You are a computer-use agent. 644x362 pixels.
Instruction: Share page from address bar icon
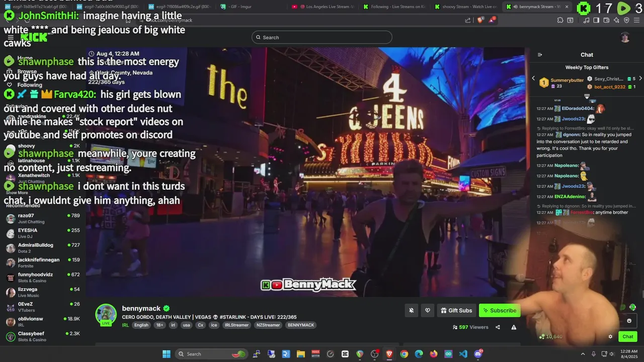coord(468,20)
